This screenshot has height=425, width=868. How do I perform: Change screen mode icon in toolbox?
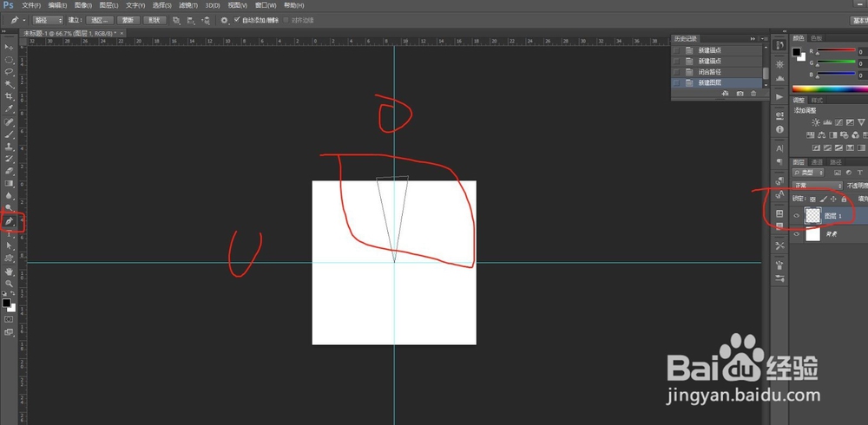pos(9,332)
